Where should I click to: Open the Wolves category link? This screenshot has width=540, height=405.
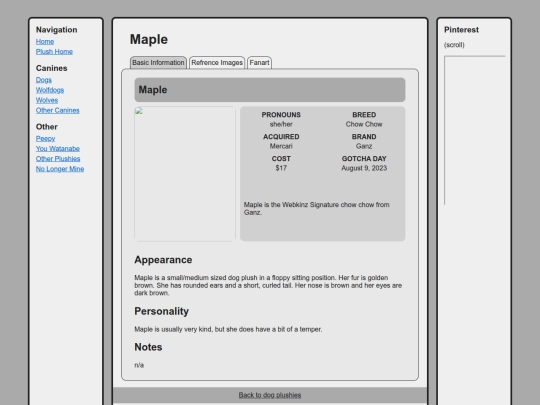[x=47, y=100]
